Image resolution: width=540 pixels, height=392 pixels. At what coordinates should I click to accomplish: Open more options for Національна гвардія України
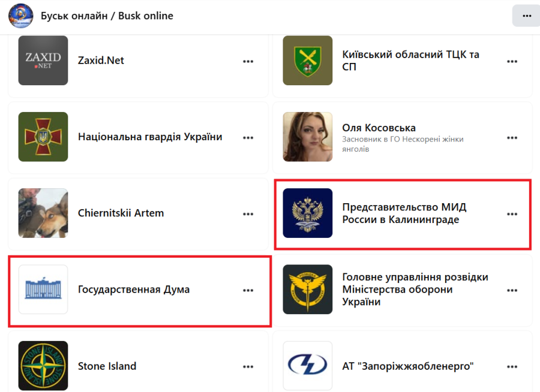coord(248,138)
